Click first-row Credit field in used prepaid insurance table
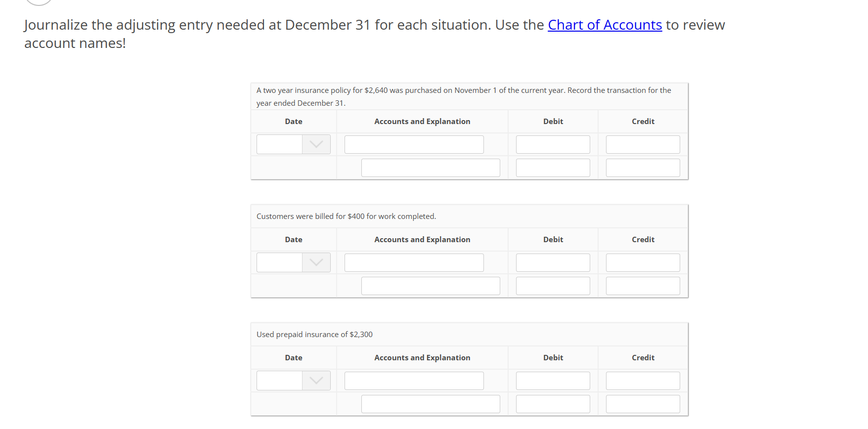The image size is (868, 429). (643, 381)
